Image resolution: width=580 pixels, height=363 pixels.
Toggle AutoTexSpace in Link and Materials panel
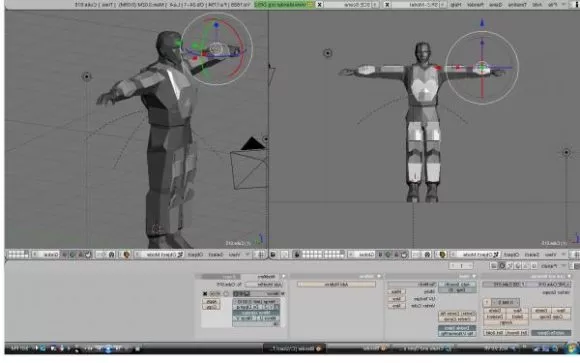click(x=551, y=333)
